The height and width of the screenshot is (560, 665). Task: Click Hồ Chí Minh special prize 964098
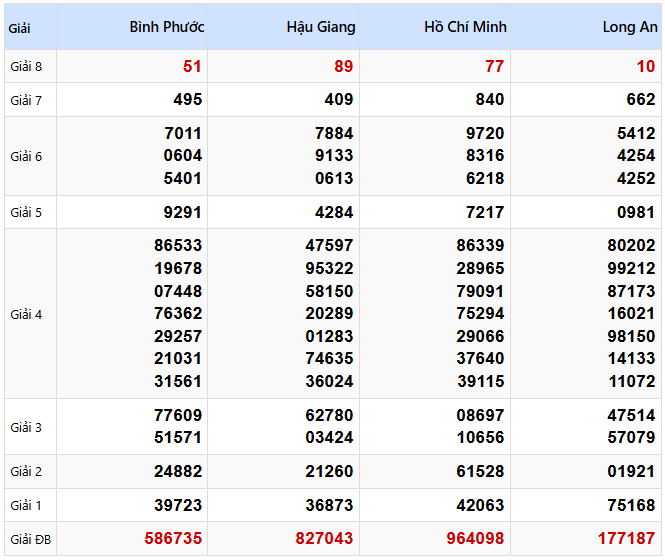pyautogui.click(x=474, y=538)
